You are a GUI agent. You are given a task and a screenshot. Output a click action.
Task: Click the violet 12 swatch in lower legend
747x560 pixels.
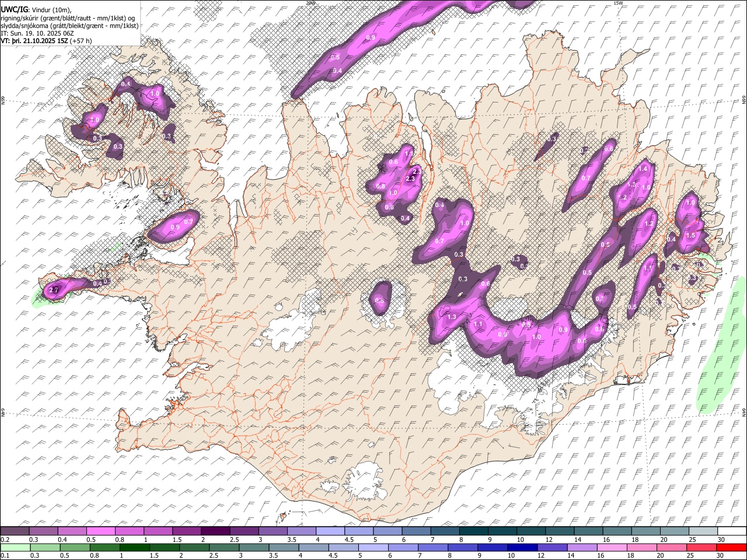[x=551, y=547]
